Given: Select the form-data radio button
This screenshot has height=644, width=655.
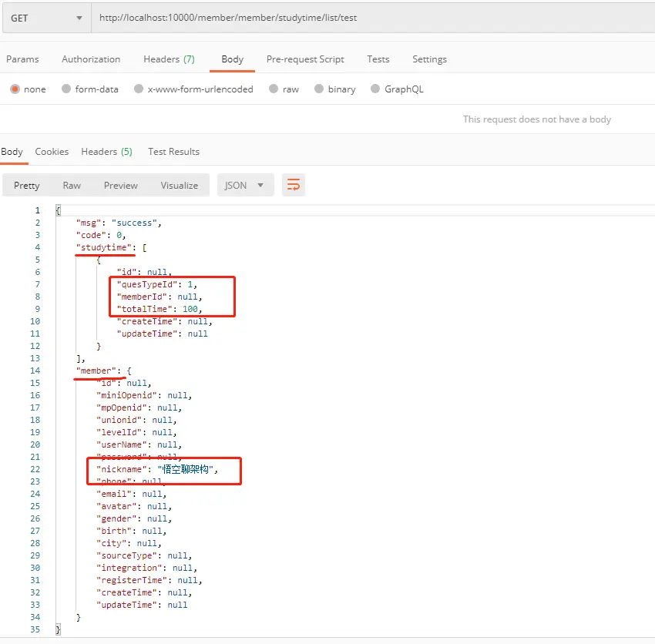Looking at the screenshot, I should click(66, 89).
